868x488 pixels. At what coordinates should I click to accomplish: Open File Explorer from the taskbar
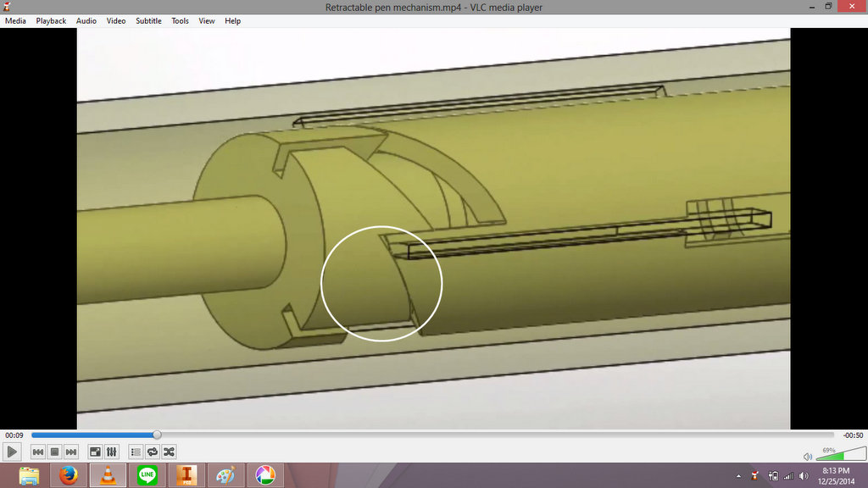tap(28, 475)
